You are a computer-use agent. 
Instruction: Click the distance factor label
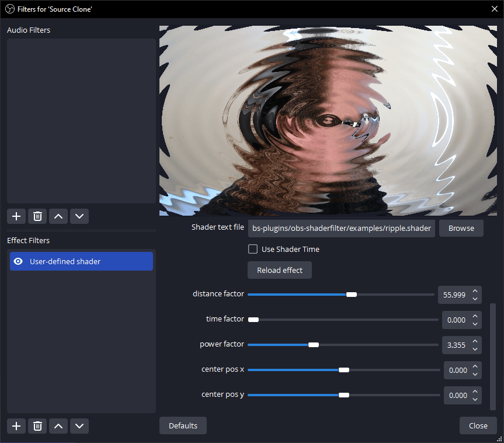[x=218, y=294]
